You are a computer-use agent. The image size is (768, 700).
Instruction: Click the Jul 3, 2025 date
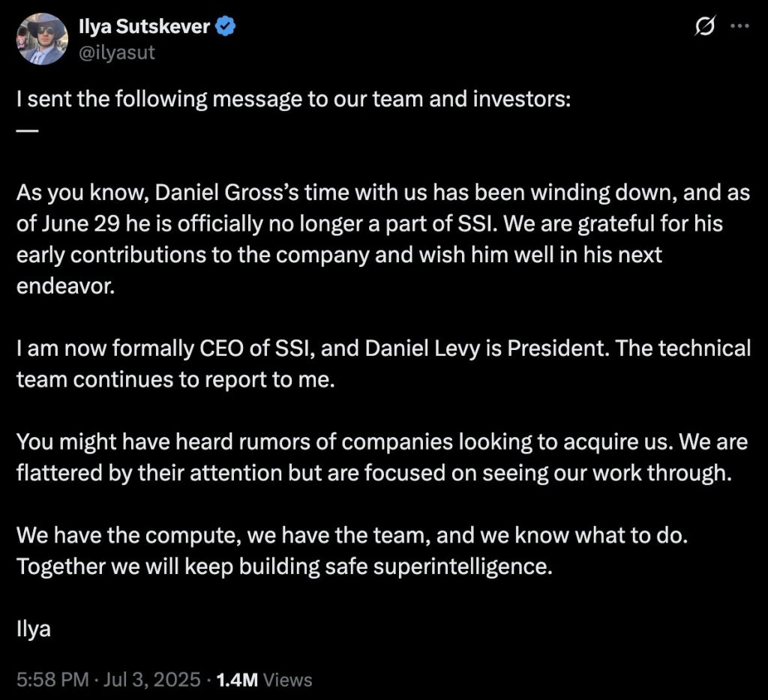151,680
